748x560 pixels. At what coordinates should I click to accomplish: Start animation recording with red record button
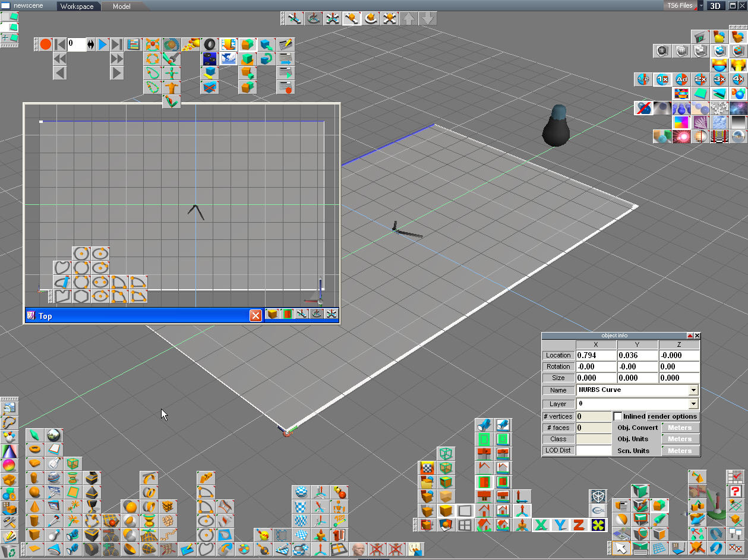[x=46, y=45]
